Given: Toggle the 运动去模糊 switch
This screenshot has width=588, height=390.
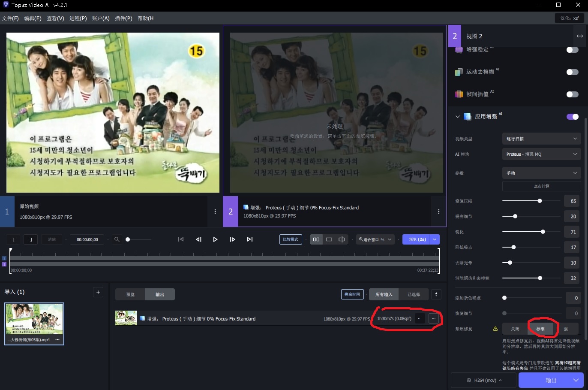Looking at the screenshot, I should (572, 72).
